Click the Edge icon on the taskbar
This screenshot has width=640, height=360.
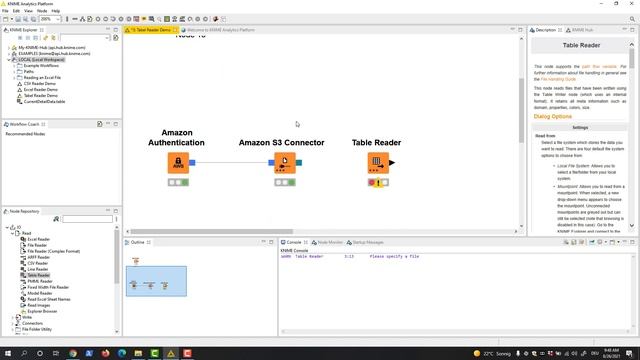point(122,353)
